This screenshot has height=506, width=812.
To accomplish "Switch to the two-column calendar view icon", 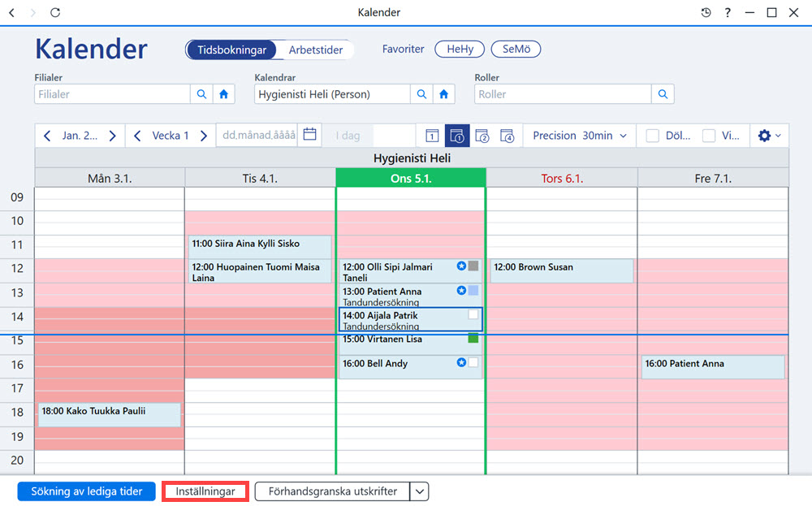I will click(482, 136).
